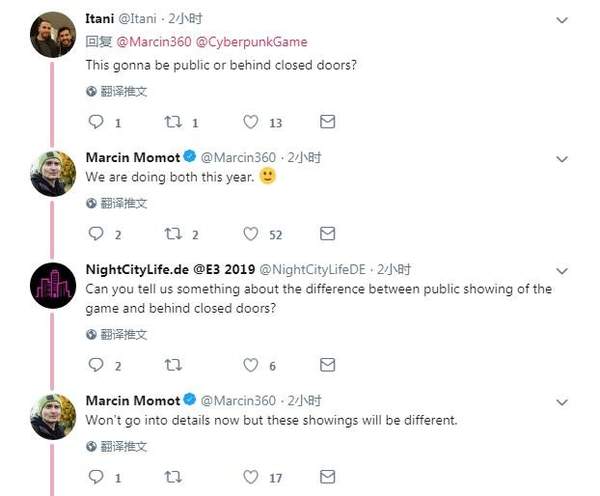
Task: Open the NightCityLife.de profile avatar
Action: click(x=53, y=285)
